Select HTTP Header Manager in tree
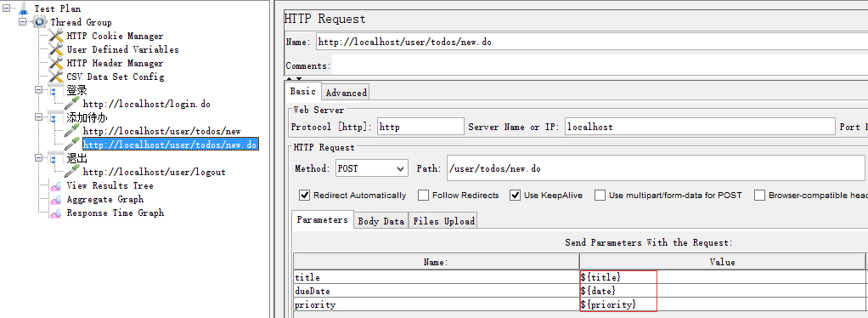Screen dimensions: 868x318 coord(116,63)
